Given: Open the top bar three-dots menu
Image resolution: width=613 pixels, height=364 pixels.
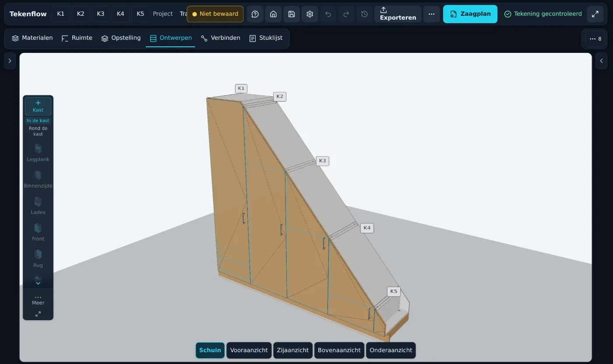Looking at the screenshot, I should [x=431, y=14].
